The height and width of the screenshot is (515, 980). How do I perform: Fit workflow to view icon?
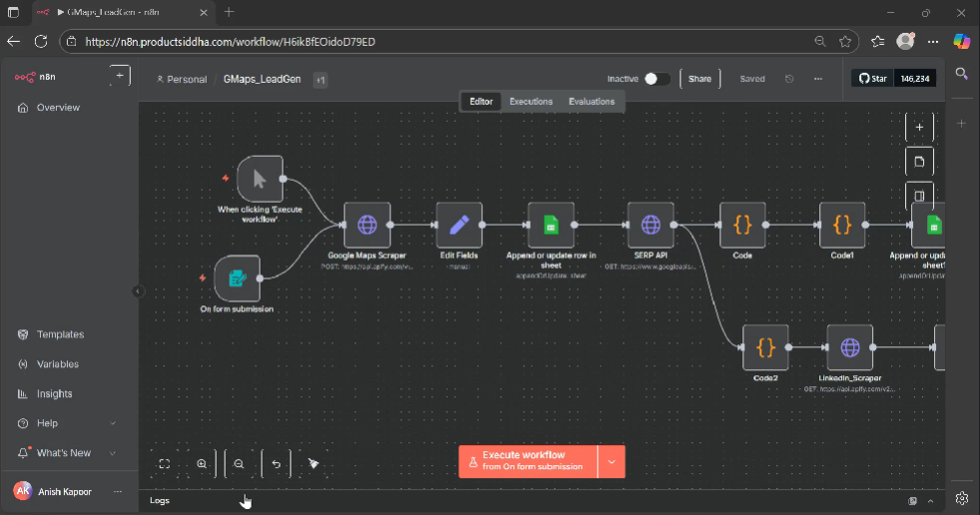(165, 463)
